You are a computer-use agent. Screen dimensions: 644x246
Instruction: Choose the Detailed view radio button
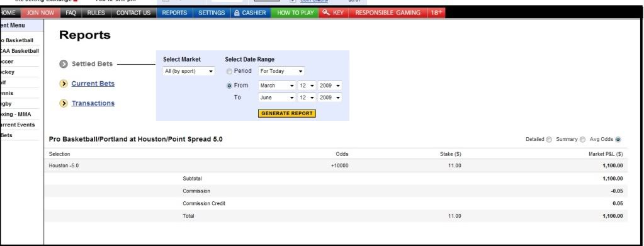pos(549,140)
